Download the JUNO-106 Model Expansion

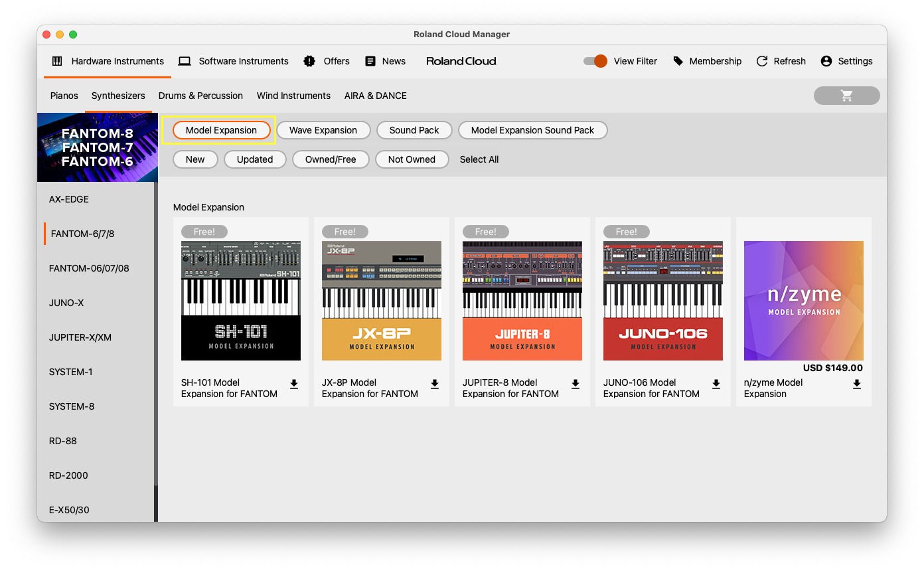point(716,384)
